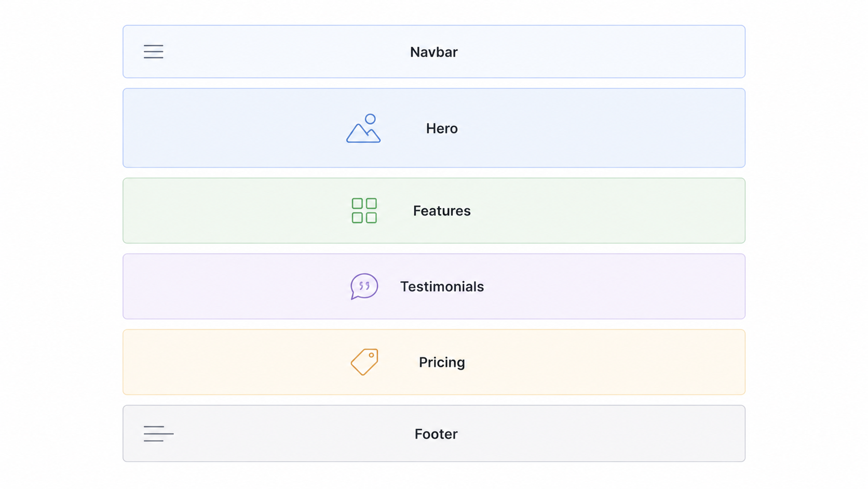Select the Footer label text
The height and width of the screenshot is (489, 868).
click(436, 434)
